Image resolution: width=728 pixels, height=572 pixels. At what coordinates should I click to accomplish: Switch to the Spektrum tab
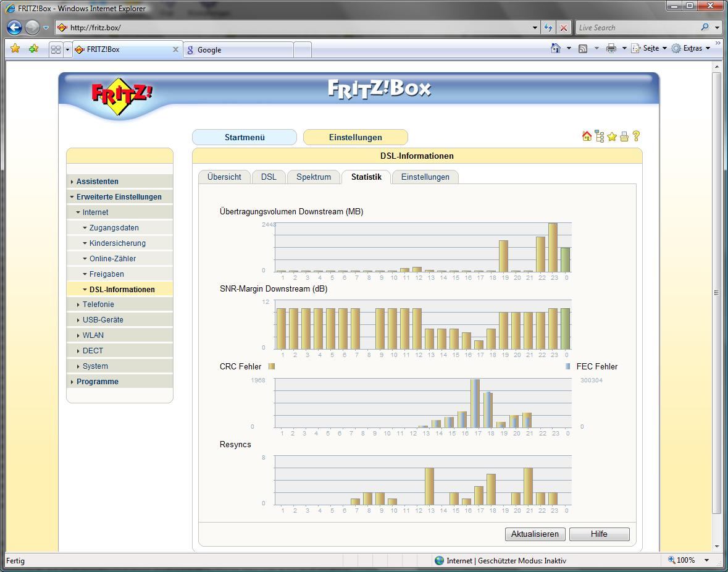(x=314, y=177)
